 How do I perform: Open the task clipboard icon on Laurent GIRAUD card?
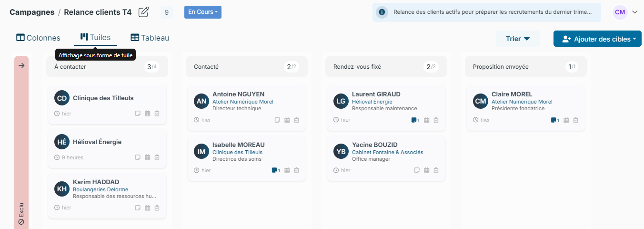click(x=436, y=120)
